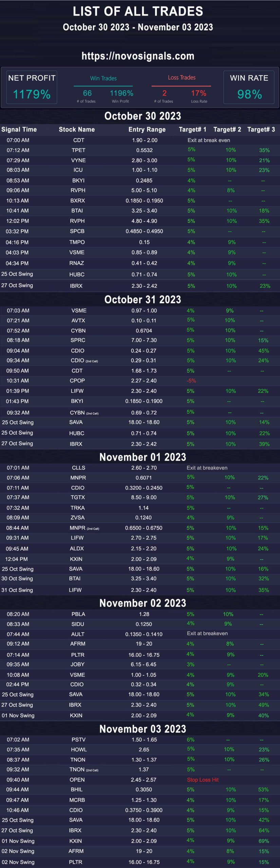
Task: Click the Entry Range column header
Action: pyautogui.click(x=147, y=129)
